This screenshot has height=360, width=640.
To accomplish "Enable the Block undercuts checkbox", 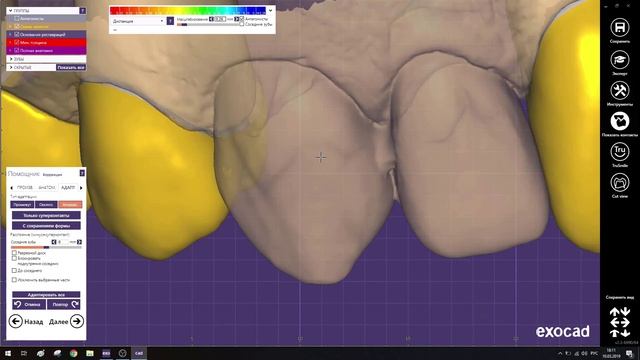I will point(14,258).
